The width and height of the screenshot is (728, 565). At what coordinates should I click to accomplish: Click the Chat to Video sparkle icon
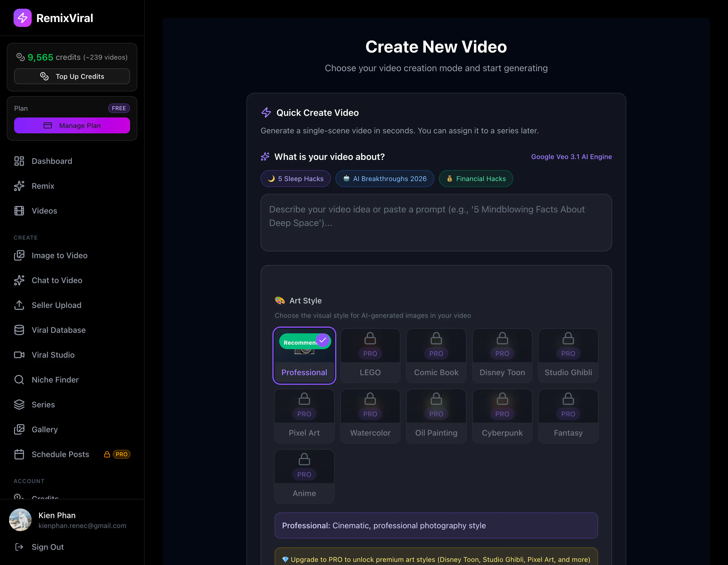[19, 280]
